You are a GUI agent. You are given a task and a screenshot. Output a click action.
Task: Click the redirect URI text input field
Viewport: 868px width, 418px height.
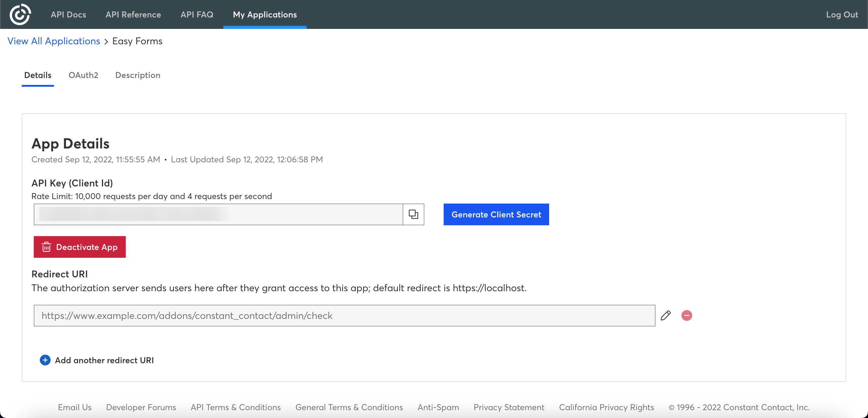(344, 315)
